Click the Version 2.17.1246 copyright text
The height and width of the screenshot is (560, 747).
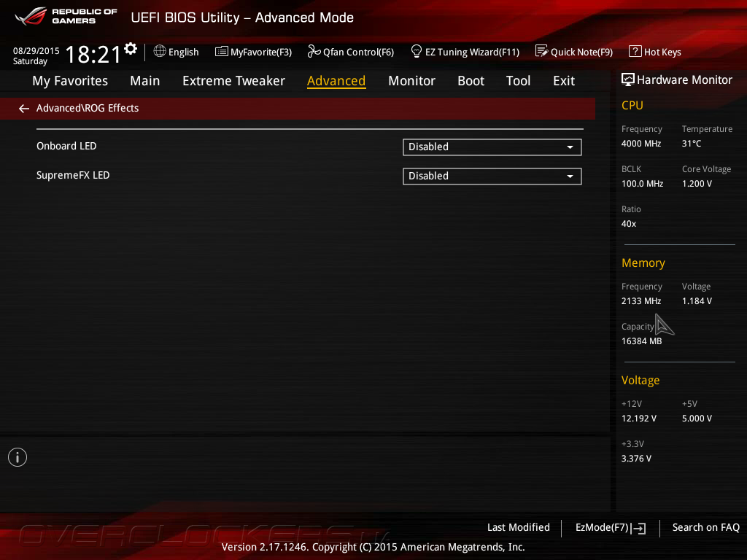click(x=373, y=547)
